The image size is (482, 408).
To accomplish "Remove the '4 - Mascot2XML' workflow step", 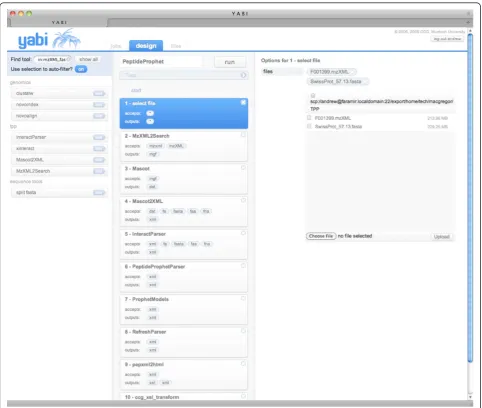I will (243, 200).
